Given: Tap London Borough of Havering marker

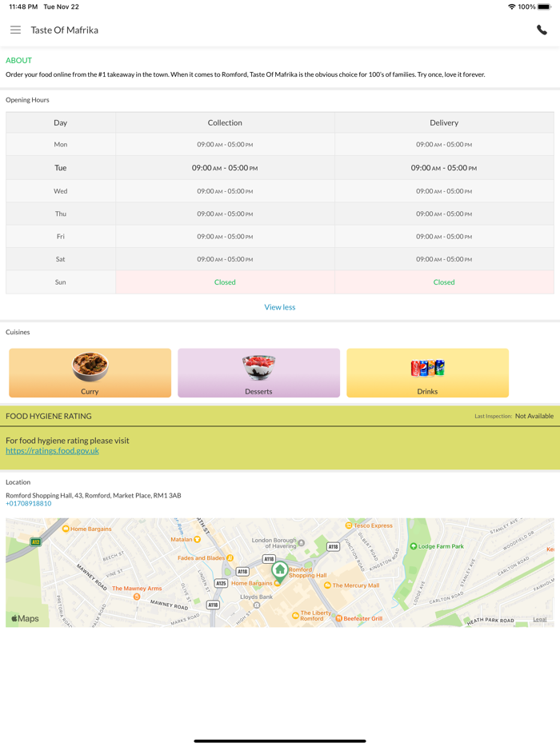Looking at the screenshot, I should pos(302,542).
